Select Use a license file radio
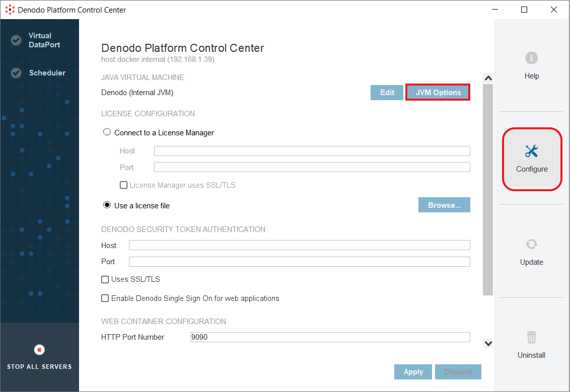This screenshot has width=570, height=392. pos(107,205)
